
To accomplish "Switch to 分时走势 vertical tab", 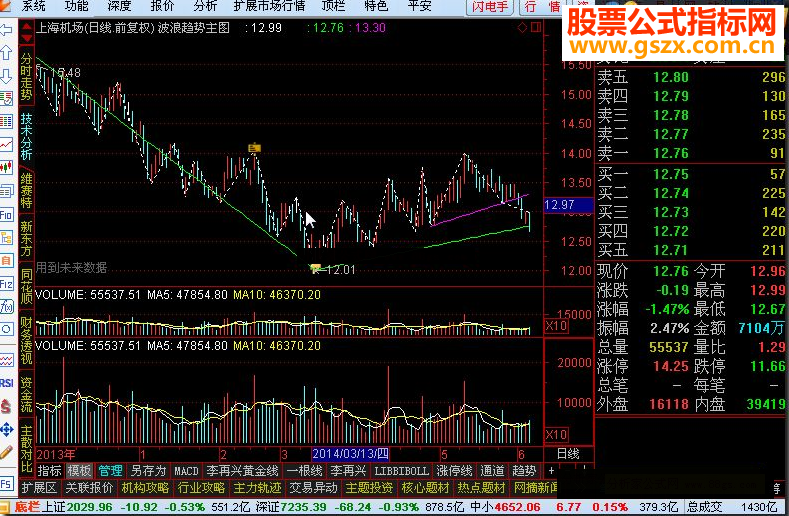I will 27,77.
